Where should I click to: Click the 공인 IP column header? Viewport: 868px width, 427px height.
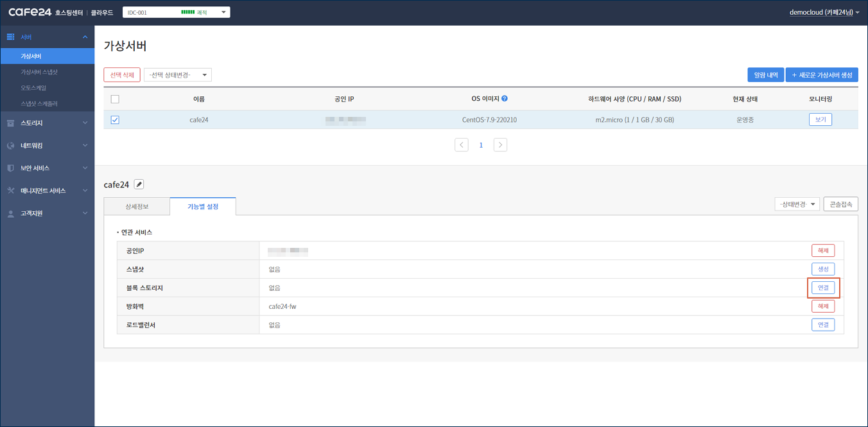tap(344, 99)
